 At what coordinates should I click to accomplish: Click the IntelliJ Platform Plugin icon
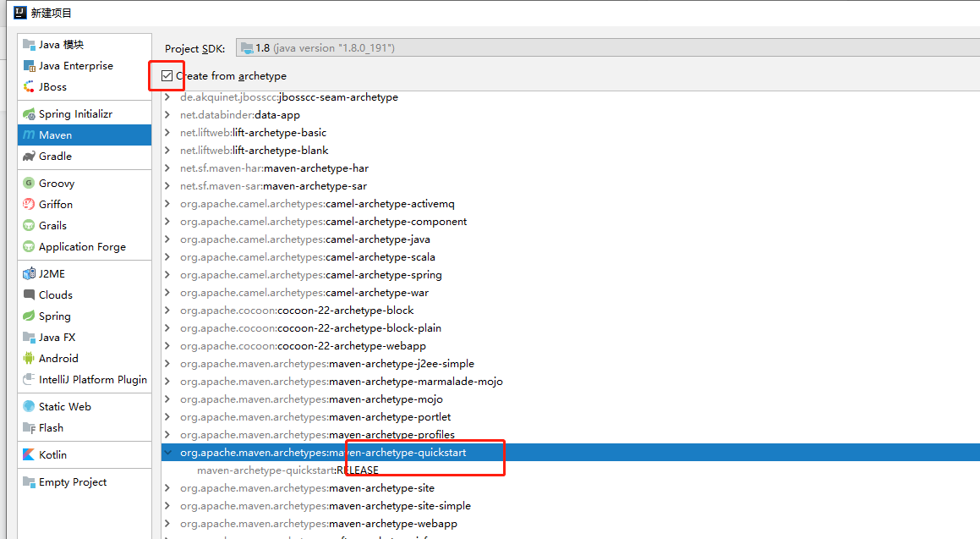point(29,380)
